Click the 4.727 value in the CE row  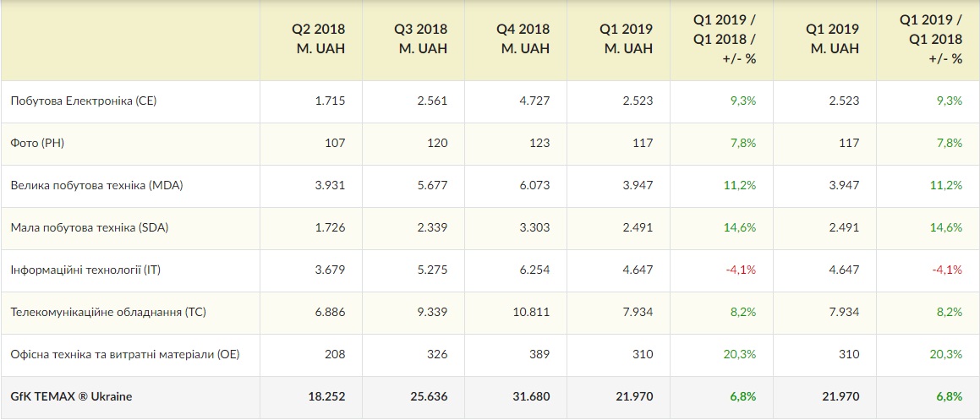click(535, 101)
